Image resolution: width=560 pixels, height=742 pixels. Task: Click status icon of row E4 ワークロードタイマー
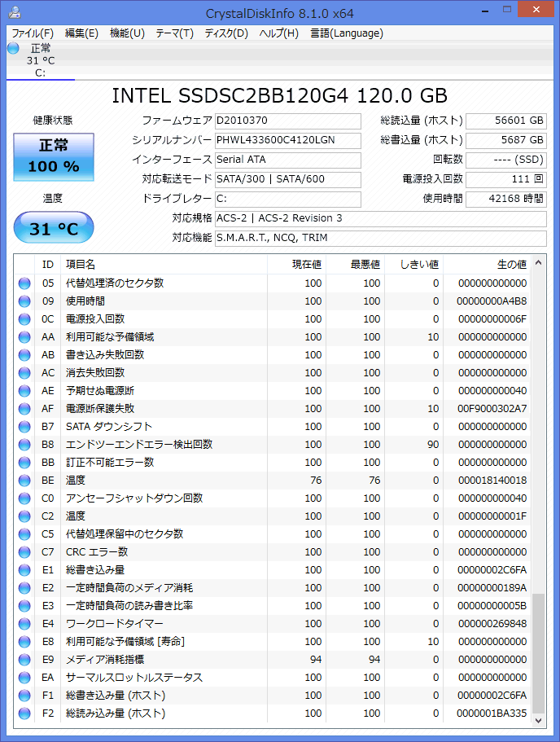tap(24, 624)
